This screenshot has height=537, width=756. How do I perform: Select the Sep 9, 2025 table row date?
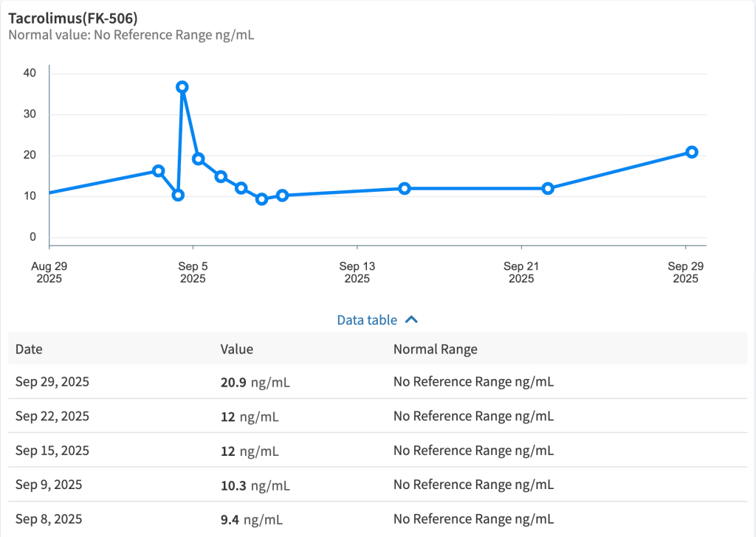coord(49,485)
